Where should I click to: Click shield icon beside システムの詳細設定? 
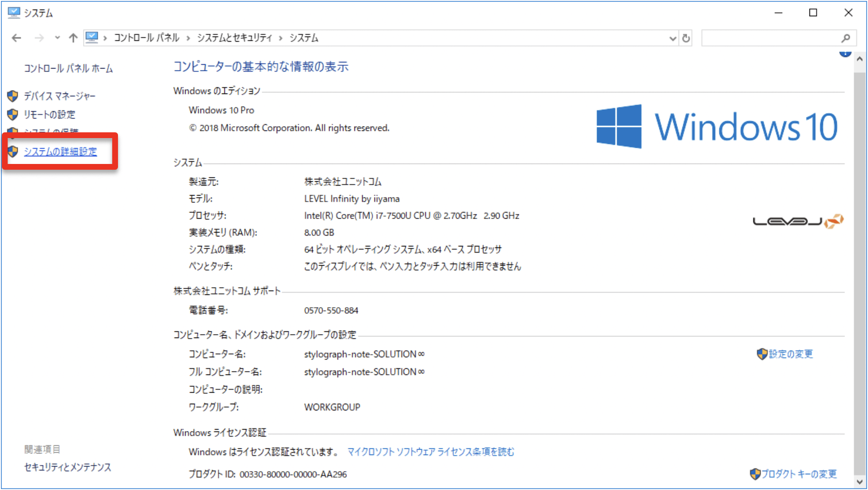click(12, 152)
